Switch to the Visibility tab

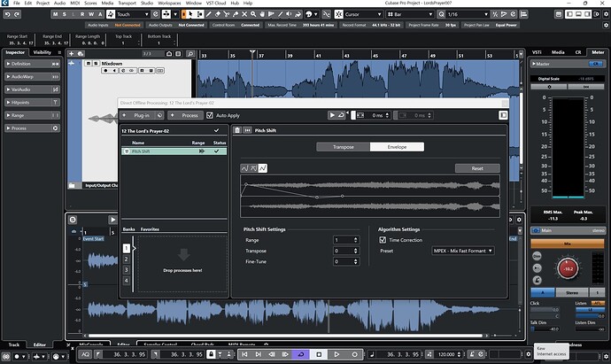[43, 52]
